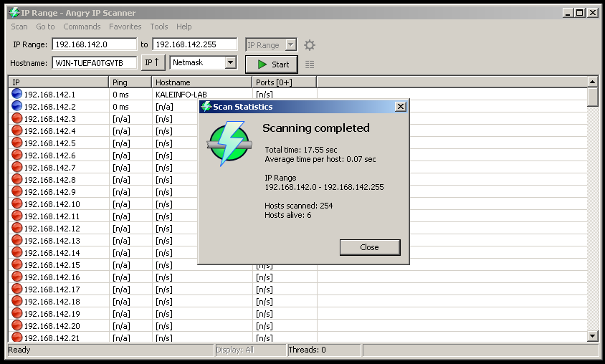The width and height of the screenshot is (605, 364).
Task: Open the Favorites menu
Action: click(125, 27)
